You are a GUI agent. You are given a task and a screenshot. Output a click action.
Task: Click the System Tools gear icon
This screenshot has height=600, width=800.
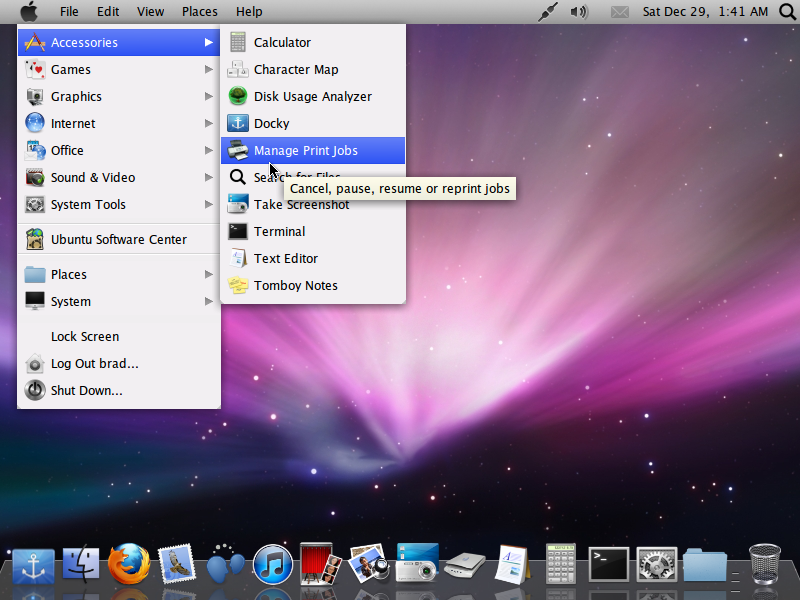(35, 205)
